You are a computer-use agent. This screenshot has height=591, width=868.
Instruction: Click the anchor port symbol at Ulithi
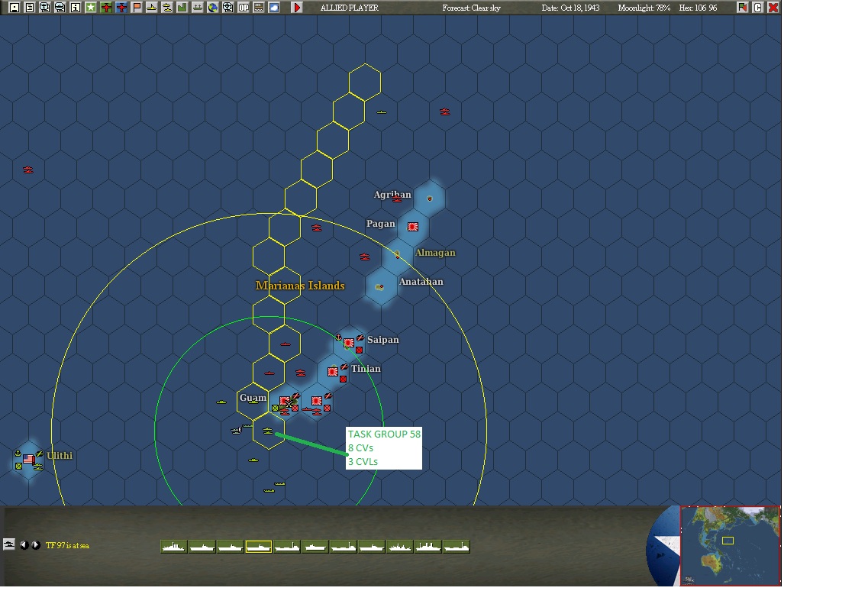[x=18, y=454]
